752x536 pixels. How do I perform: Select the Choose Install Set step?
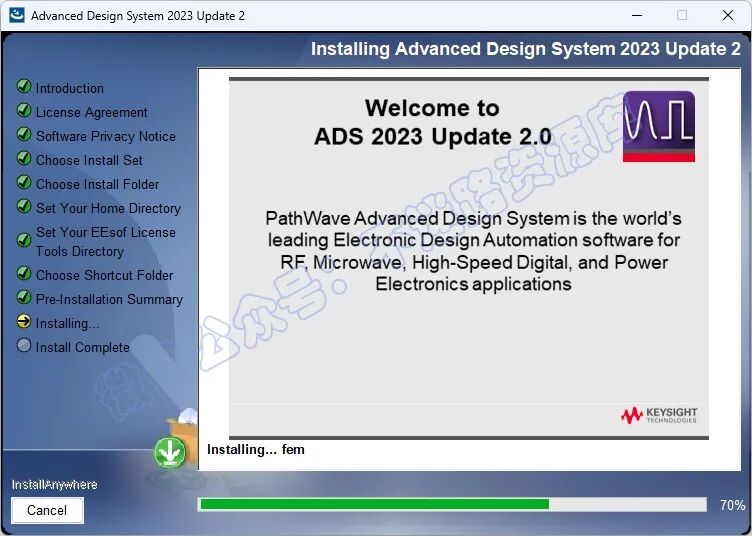(89, 160)
